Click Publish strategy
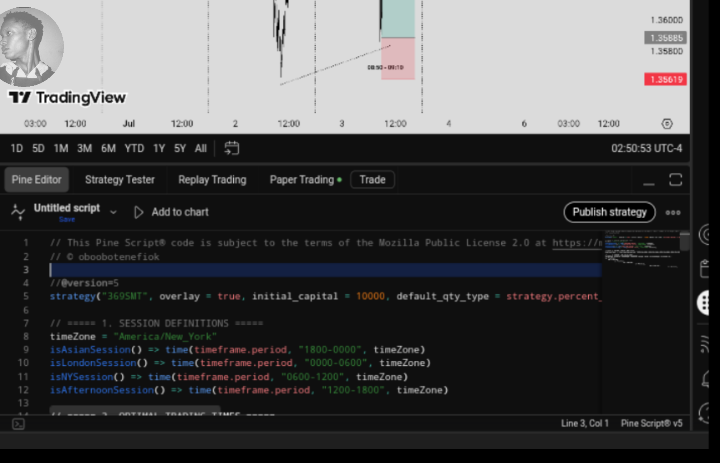 click(x=609, y=212)
